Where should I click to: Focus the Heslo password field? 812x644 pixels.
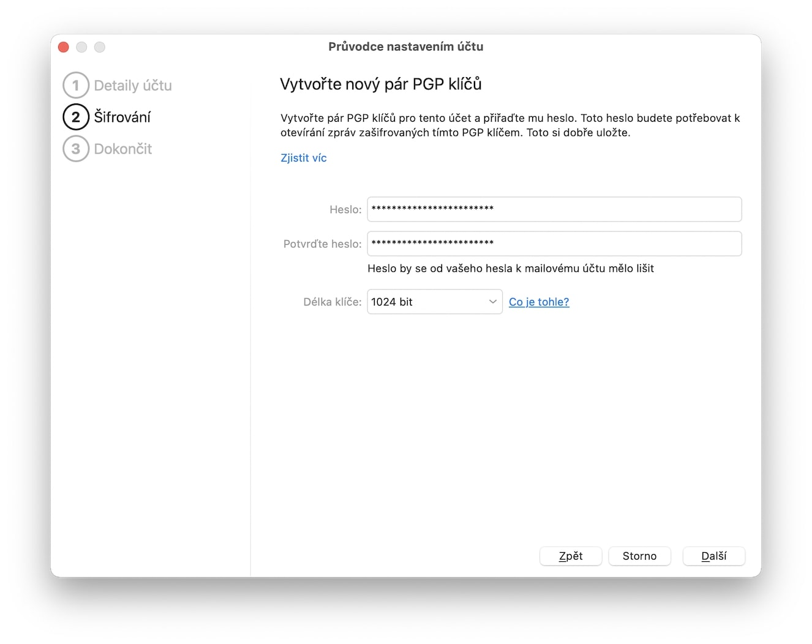point(554,209)
